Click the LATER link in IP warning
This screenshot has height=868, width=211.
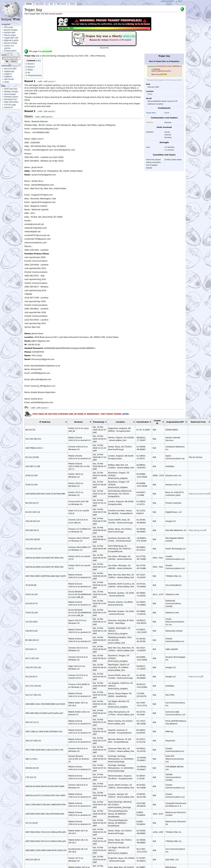pos(125,414)
